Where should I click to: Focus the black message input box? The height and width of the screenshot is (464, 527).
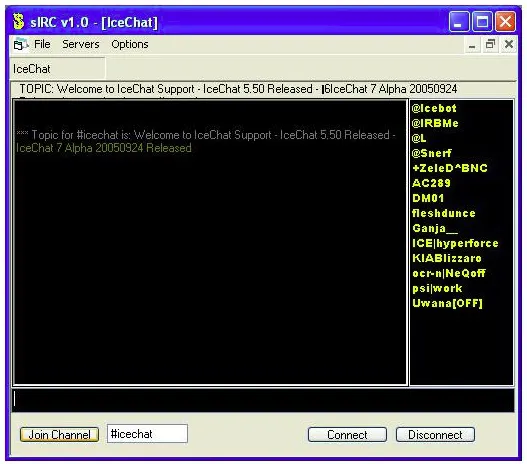pos(263,400)
